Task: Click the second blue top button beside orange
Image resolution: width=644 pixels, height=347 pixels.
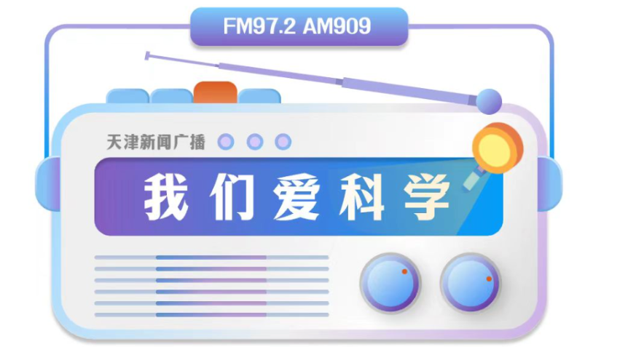Action: pos(171,96)
